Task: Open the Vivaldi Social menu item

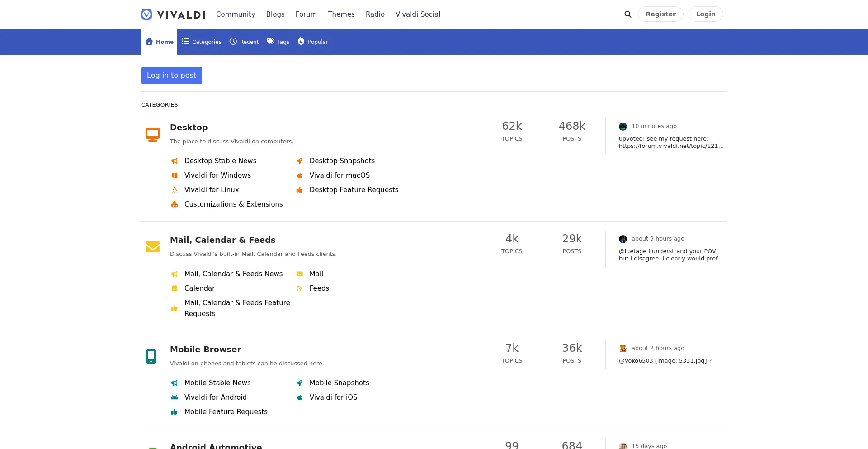Action: (x=418, y=14)
